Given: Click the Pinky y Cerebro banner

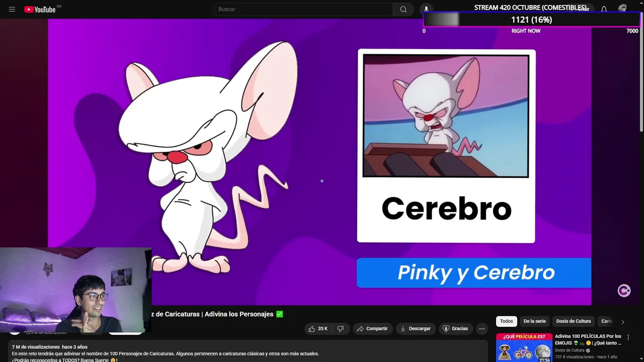Looking at the screenshot, I should coord(474,273).
